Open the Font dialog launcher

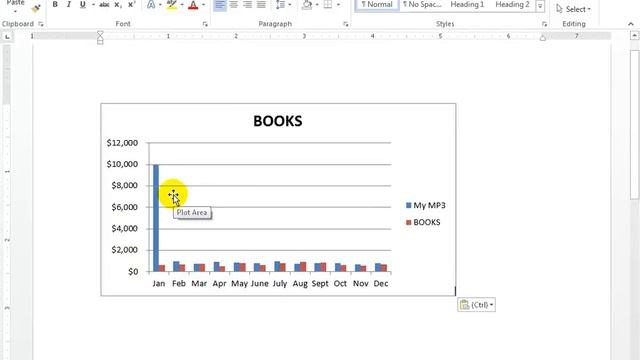tap(205, 24)
